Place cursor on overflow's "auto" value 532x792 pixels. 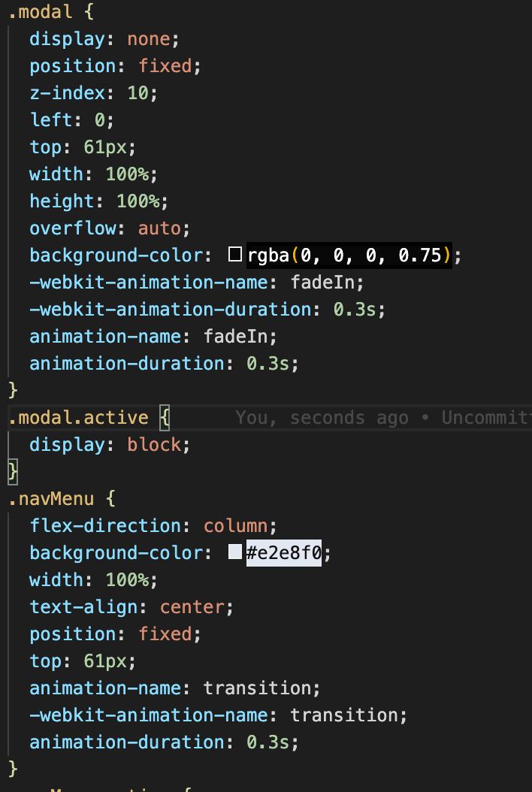(159, 228)
